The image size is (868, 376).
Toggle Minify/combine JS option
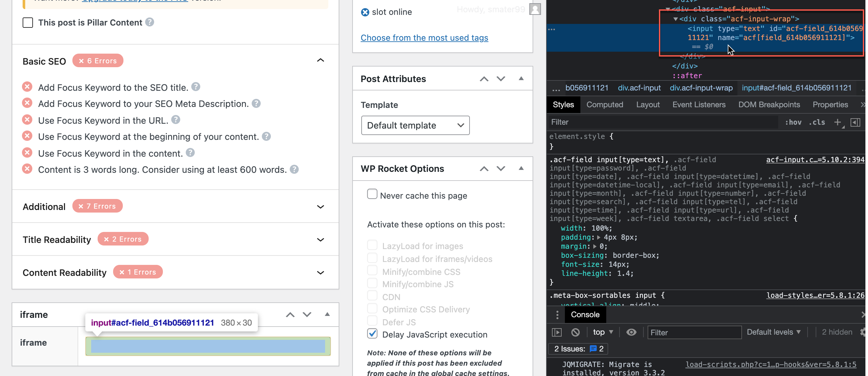(372, 283)
